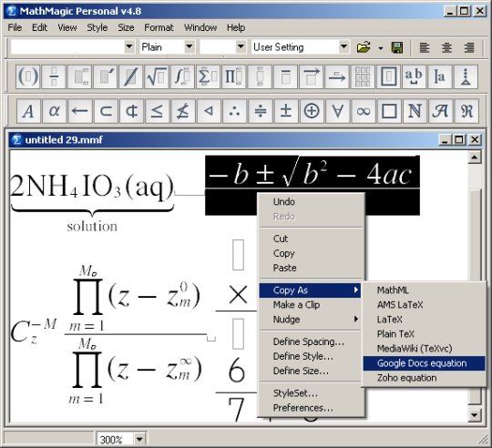Align equation left

tap(425, 47)
